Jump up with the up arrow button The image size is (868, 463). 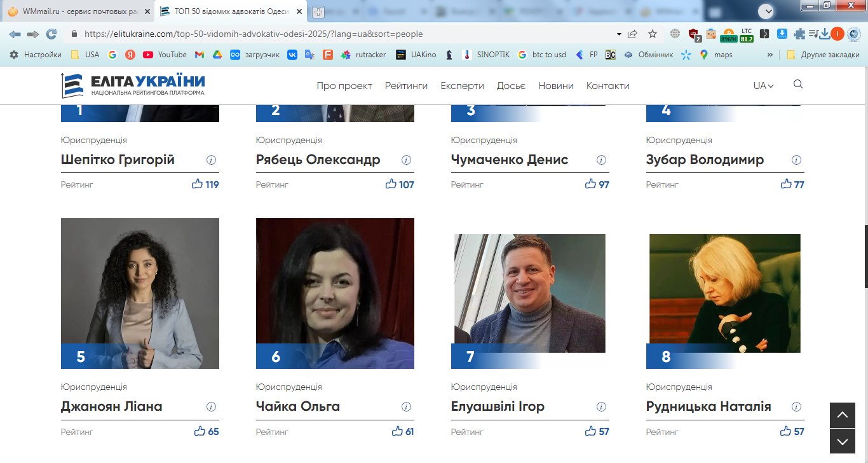[x=843, y=415]
